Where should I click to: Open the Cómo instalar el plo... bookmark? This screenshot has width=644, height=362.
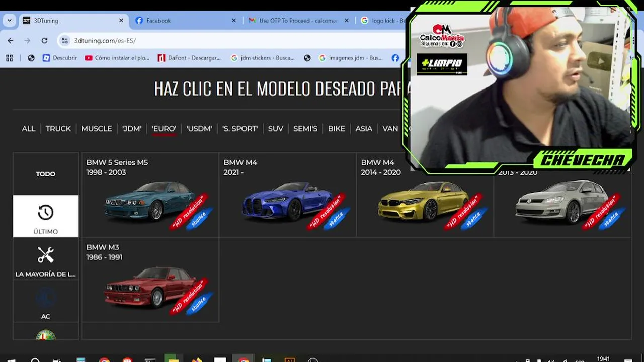(117, 58)
